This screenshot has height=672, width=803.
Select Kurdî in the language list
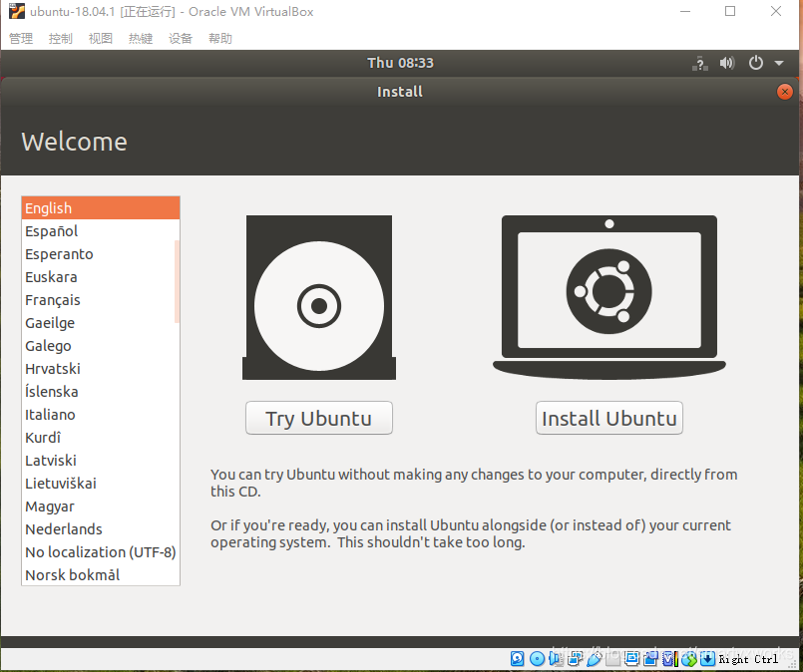point(101,438)
